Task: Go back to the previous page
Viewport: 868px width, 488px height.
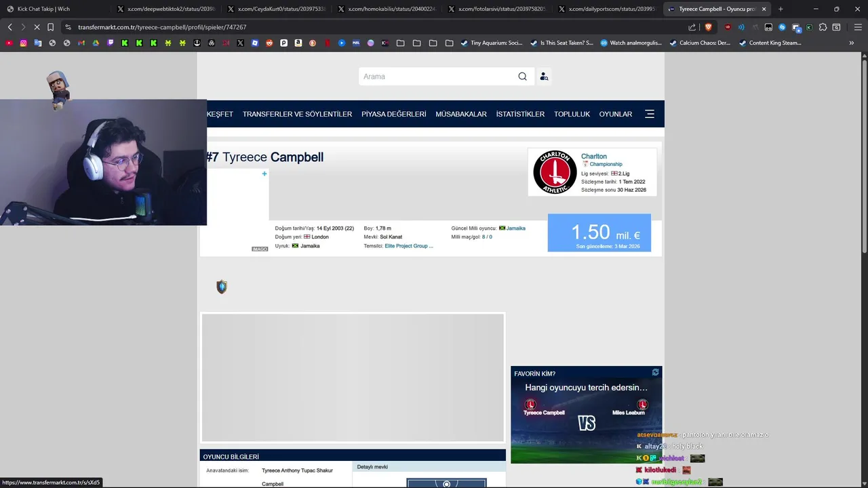Action: 9,27
